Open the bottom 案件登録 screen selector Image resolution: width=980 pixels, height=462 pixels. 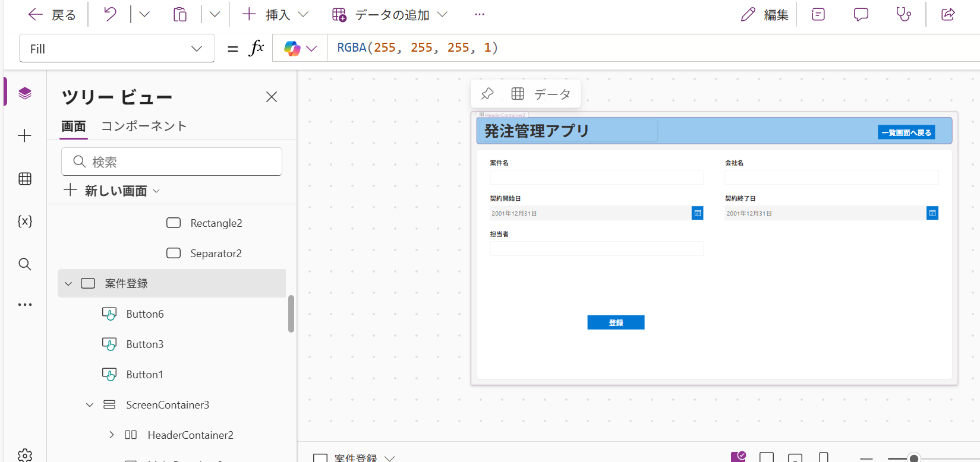point(355,458)
